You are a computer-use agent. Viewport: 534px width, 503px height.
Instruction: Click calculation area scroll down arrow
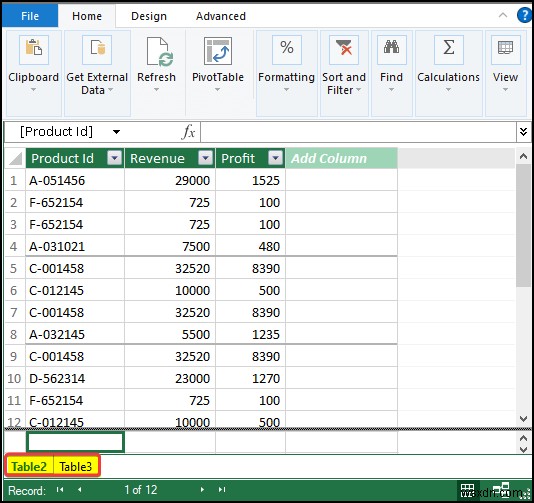point(523,449)
